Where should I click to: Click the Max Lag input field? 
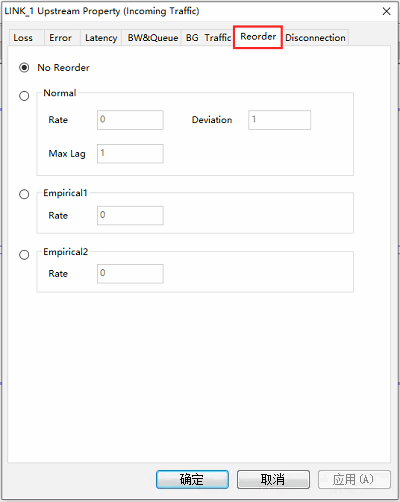click(130, 154)
